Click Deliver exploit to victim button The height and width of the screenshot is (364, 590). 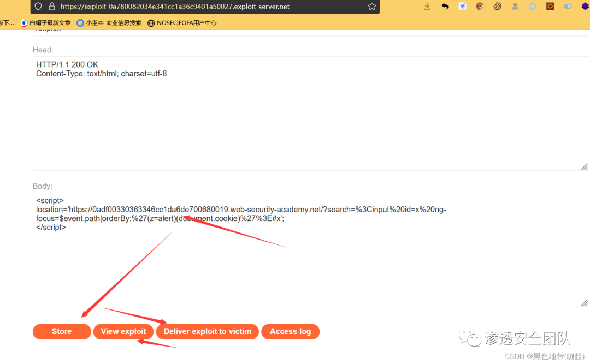[208, 331]
